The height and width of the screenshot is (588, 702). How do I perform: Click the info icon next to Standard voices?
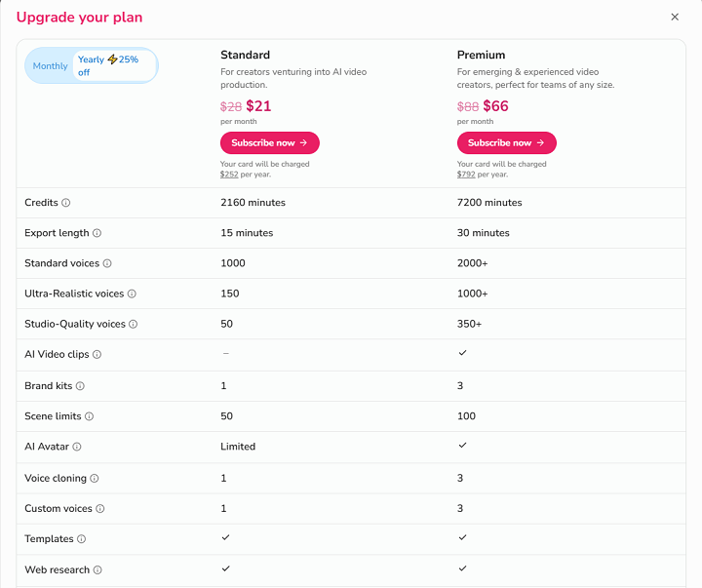pyautogui.click(x=107, y=263)
